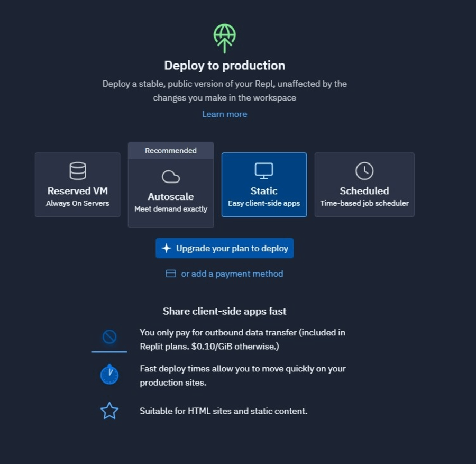Click the database icon on Reserved VM
The height and width of the screenshot is (464, 476).
(78, 171)
